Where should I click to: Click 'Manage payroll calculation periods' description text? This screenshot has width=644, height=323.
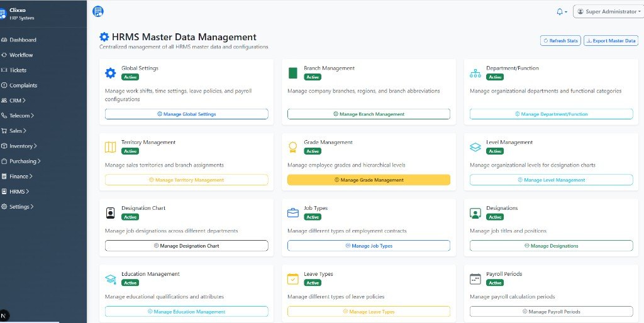coord(512,297)
